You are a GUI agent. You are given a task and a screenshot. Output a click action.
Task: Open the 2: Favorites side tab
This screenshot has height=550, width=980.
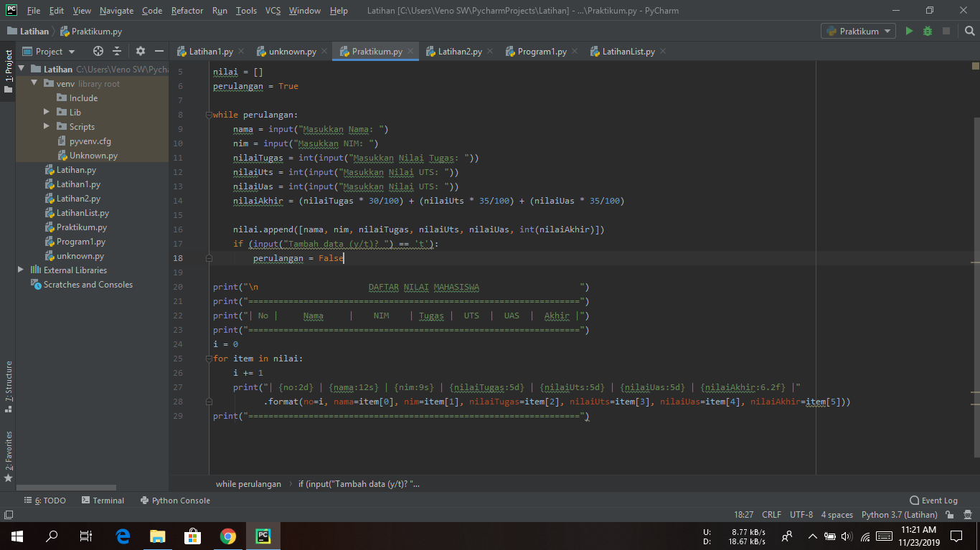point(8,456)
